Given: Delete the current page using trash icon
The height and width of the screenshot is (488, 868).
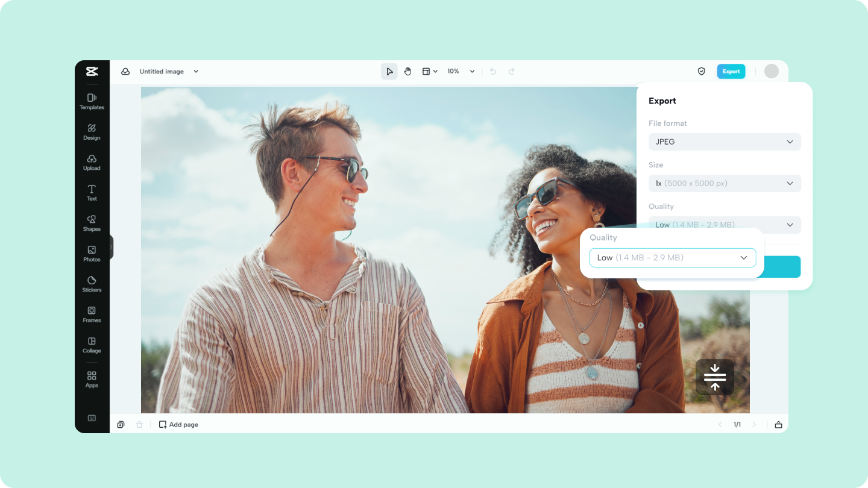Looking at the screenshot, I should coord(139,424).
